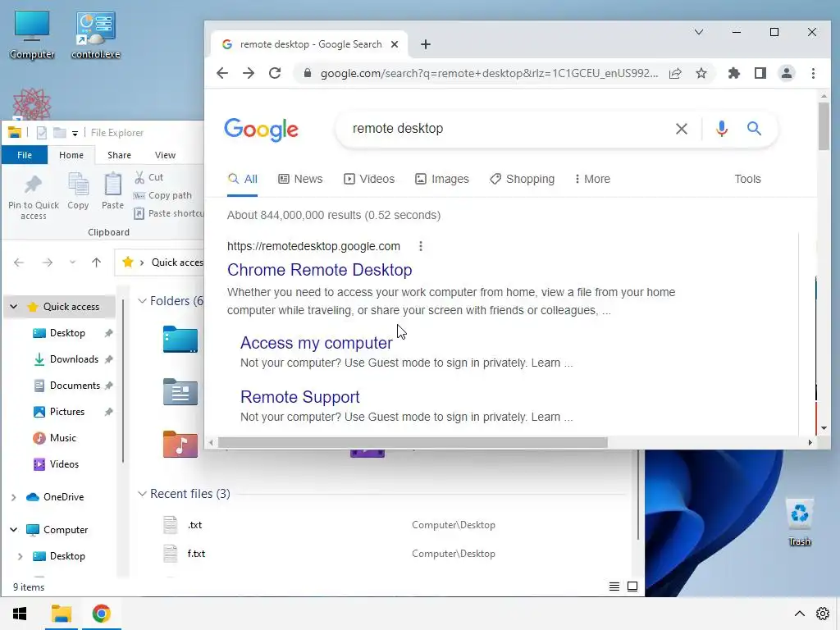Open options for remotedesktop.google.com result
This screenshot has height=630, width=840.
click(421, 246)
